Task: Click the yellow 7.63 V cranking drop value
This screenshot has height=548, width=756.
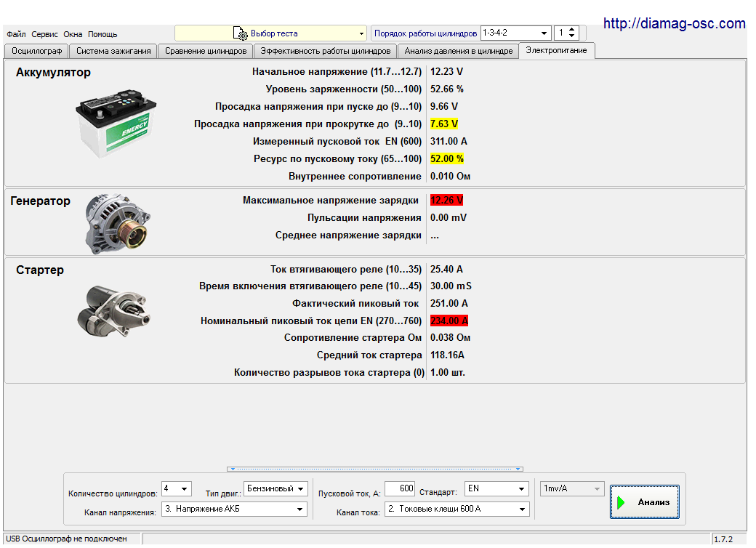Action: 444,124
